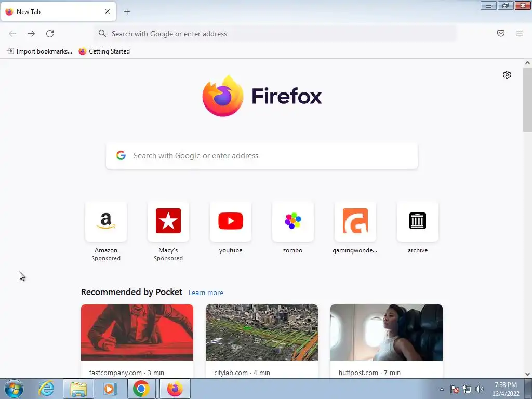Open the Windows Start menu
Viewport: 532px width, 399px height.
tap(14, 389)
